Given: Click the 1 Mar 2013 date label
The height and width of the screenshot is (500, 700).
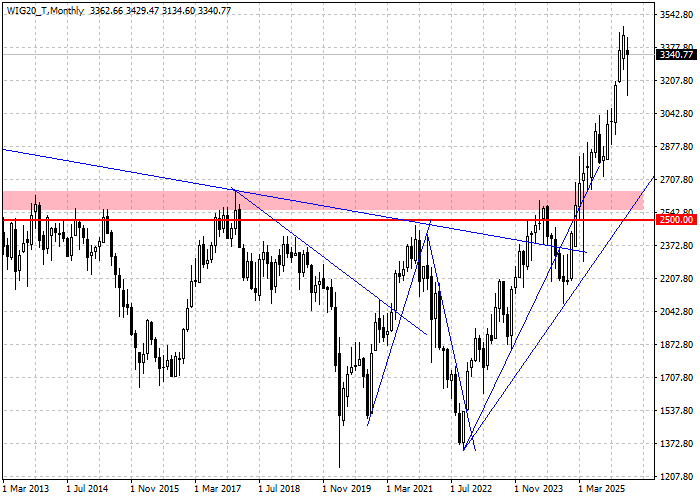Looking at the screenshot, I should point(26,489).
